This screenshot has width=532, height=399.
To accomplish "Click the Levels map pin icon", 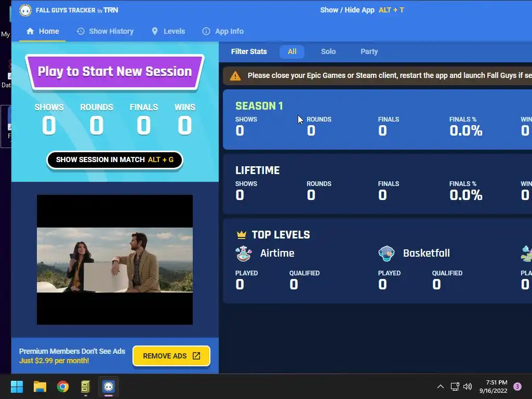I will click(155, 31).
